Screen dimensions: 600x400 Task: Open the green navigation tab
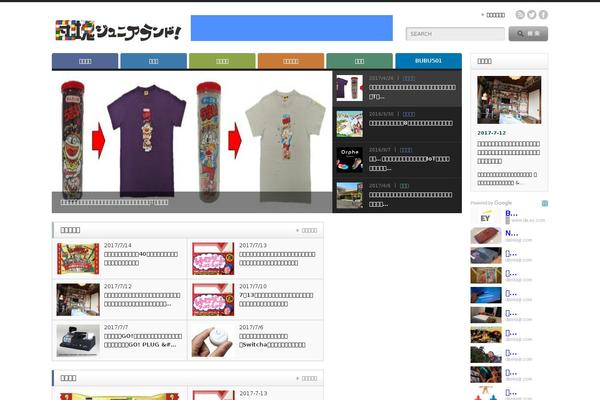(222, 61)
